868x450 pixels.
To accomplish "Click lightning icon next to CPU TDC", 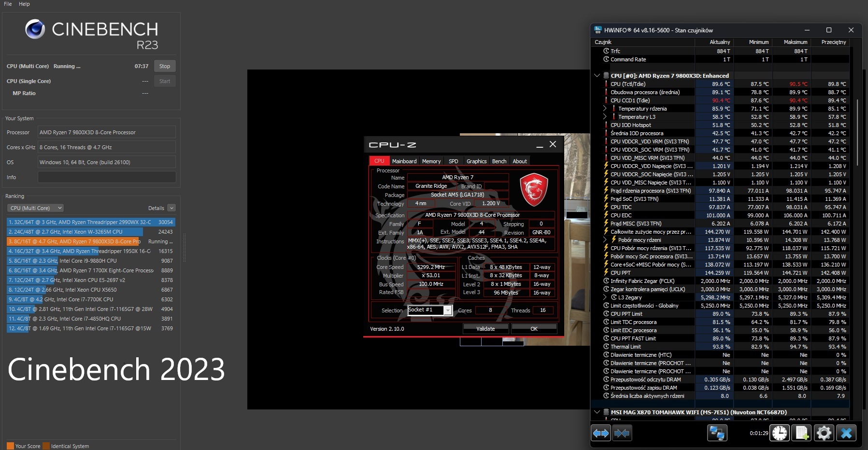I will 606,207.
